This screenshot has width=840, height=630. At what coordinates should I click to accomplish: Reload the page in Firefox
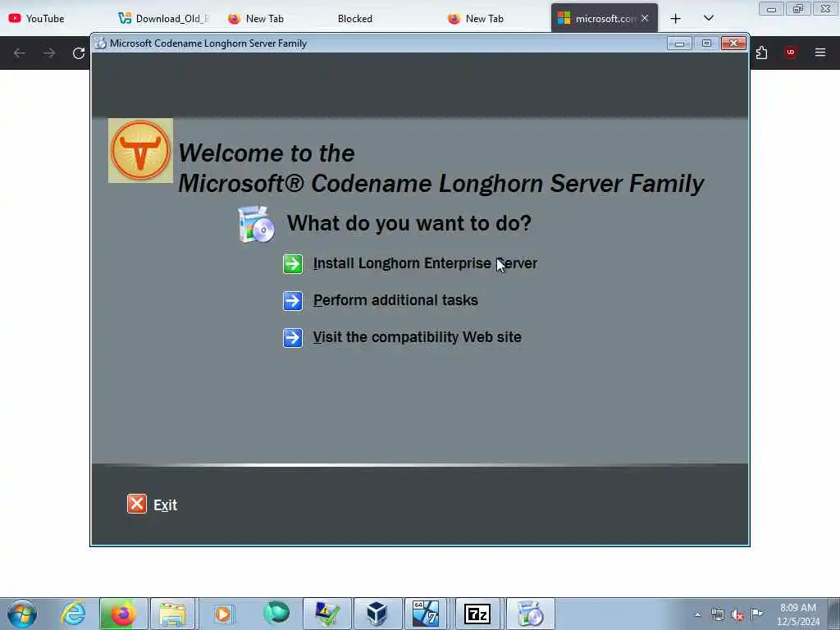tap(79, 53)
